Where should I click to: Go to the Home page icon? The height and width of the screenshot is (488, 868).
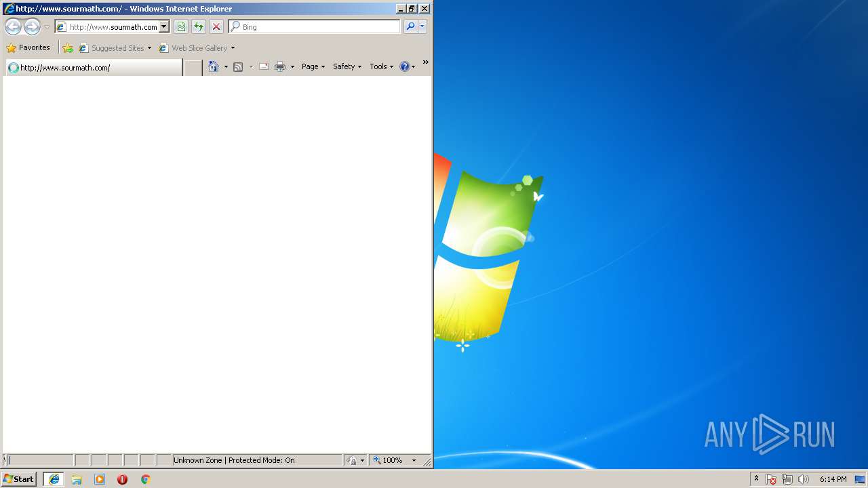coord(214,66)
